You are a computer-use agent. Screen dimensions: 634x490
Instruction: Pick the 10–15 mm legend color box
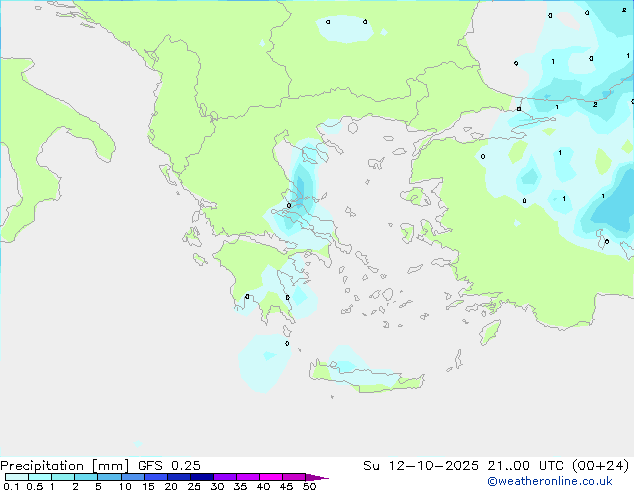[x=132, y=477]
